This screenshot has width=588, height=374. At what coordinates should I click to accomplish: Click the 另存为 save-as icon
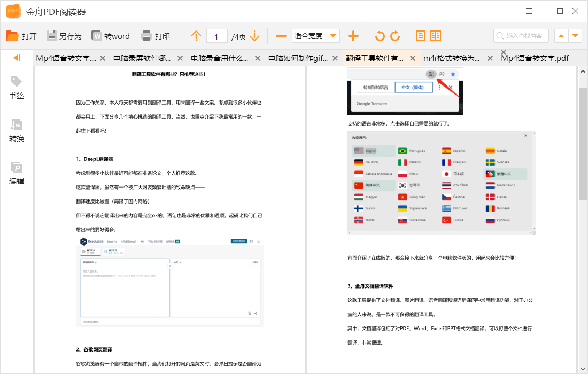(x=52, y=36)
